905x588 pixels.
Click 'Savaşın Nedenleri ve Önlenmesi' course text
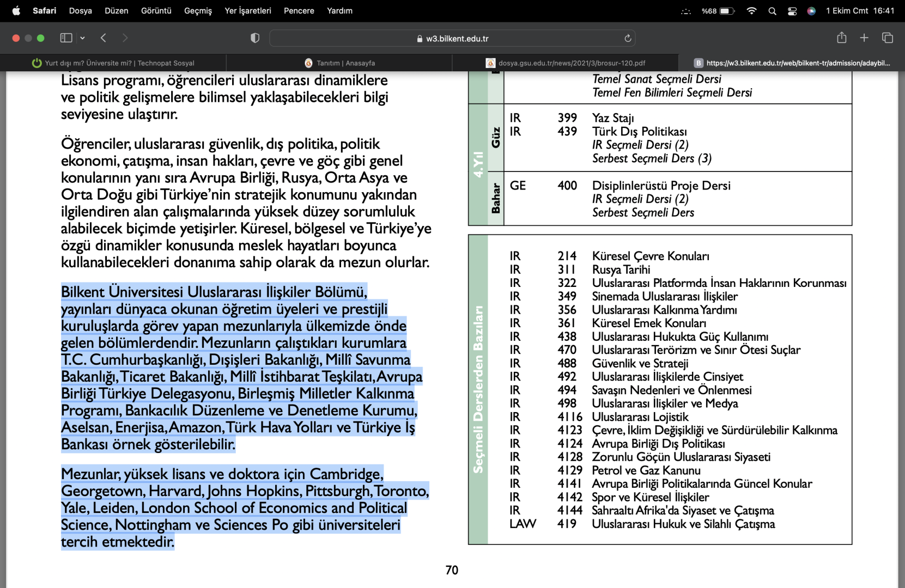672,390
